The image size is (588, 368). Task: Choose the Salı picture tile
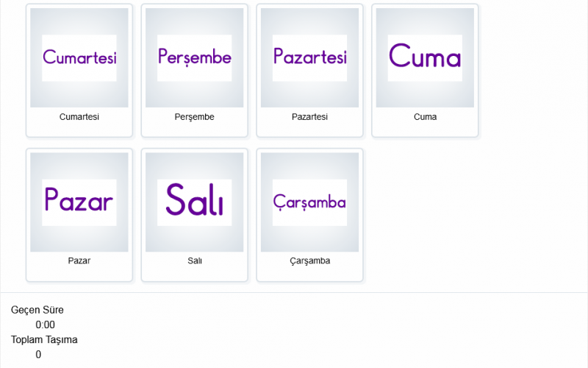pyautogui.click(x=195, y=202)
